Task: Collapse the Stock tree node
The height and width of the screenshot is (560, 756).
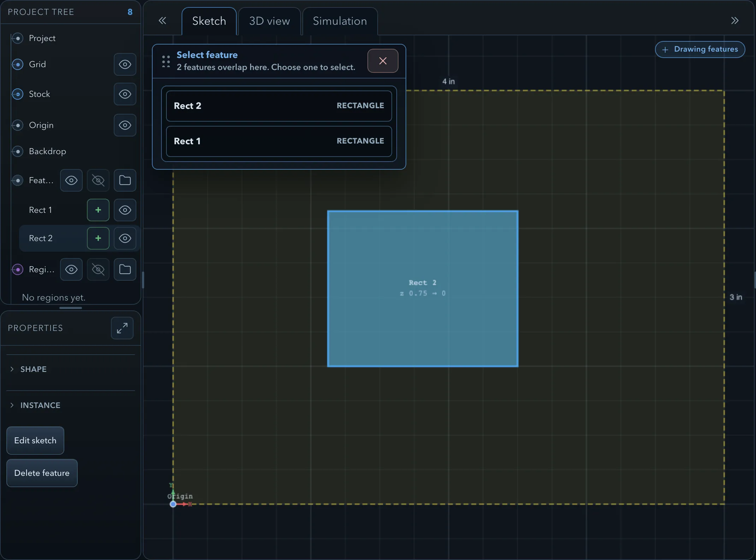Action: pyautogui.click(x=18, y=94)
